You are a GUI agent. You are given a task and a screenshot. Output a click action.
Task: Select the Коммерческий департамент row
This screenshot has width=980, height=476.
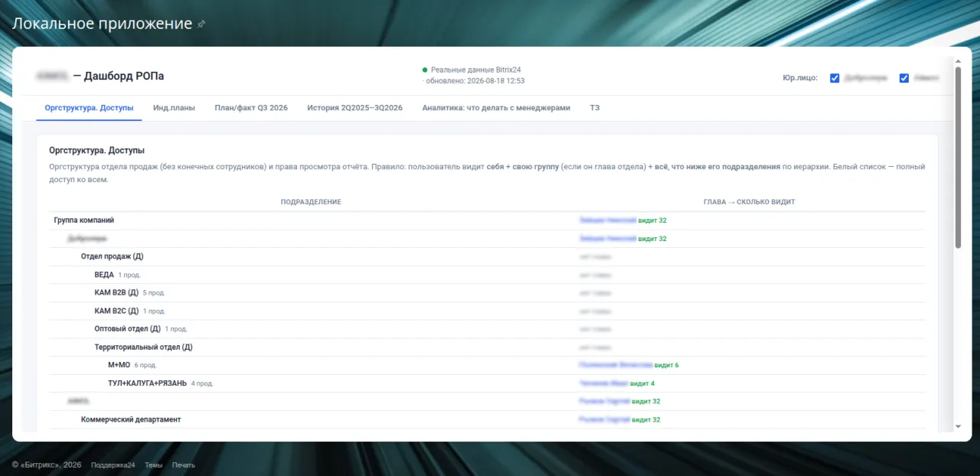coord(487,419)
